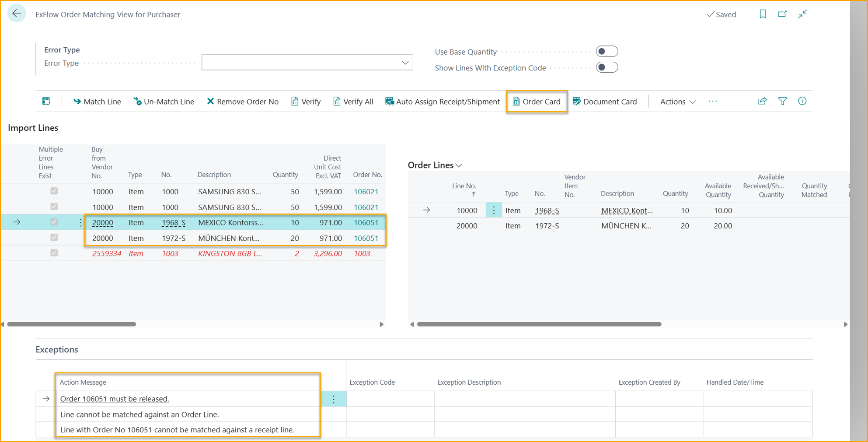This screenshot has width=868, height=442.
Task: Click the information circle icon
Action: pyautogui.click(x=802, y=101)
